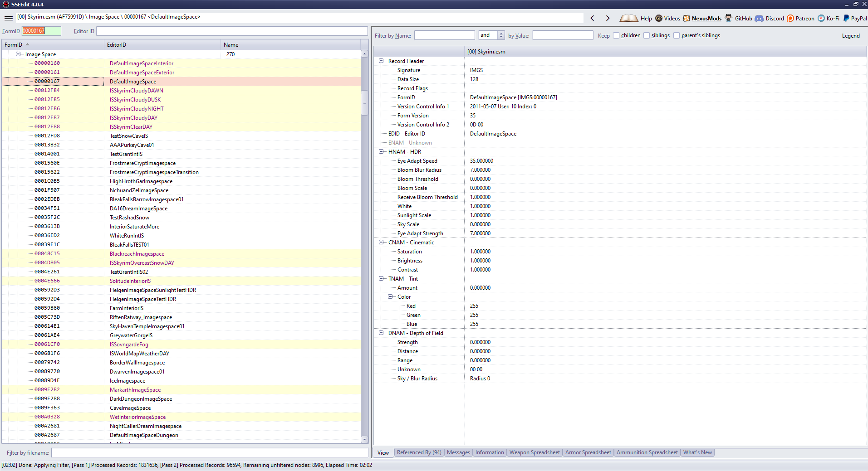Open the Referenced By (94) tab
This screenshot has width=868, height=471.
419,452
